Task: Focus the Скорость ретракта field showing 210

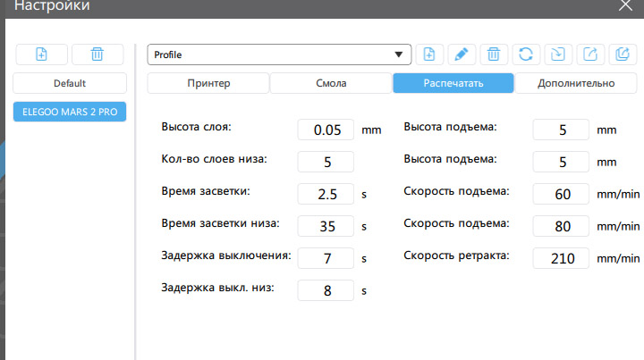Action: (561, 258)
